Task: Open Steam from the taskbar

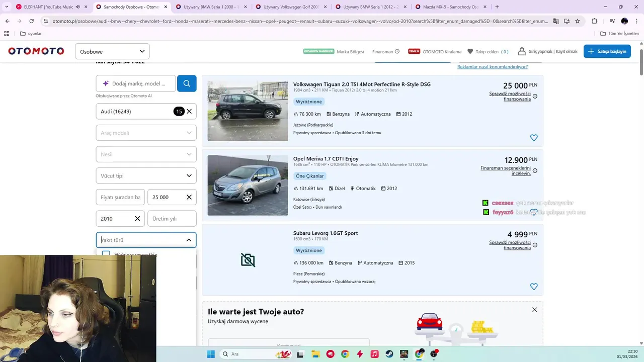Action: point(389,354)
